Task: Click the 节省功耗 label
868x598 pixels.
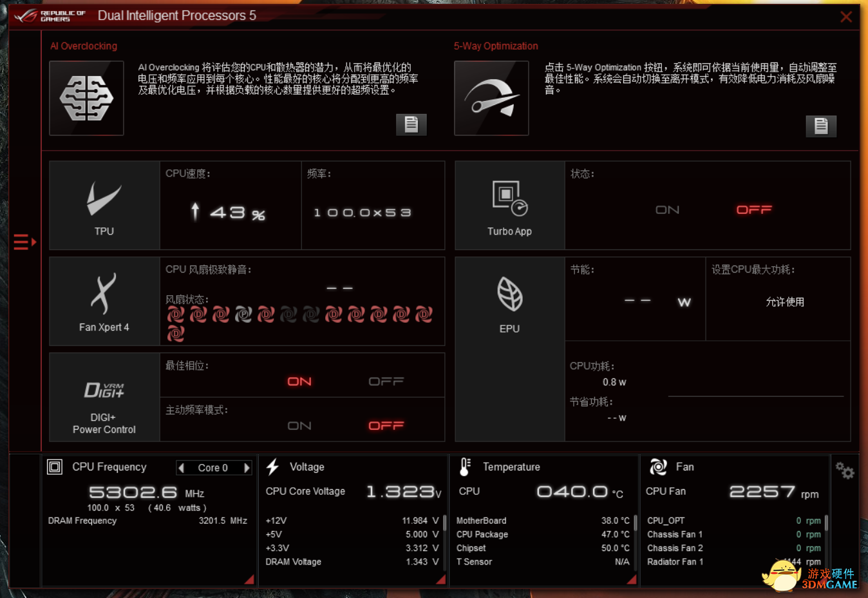Action: [x=591, y=401]
